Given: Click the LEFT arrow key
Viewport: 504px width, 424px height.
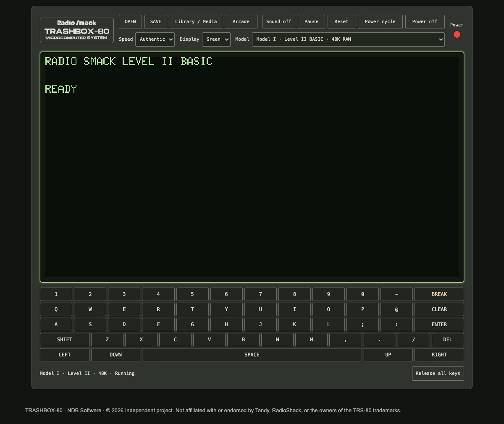Looking at the screenshot, I should (65, 355).
